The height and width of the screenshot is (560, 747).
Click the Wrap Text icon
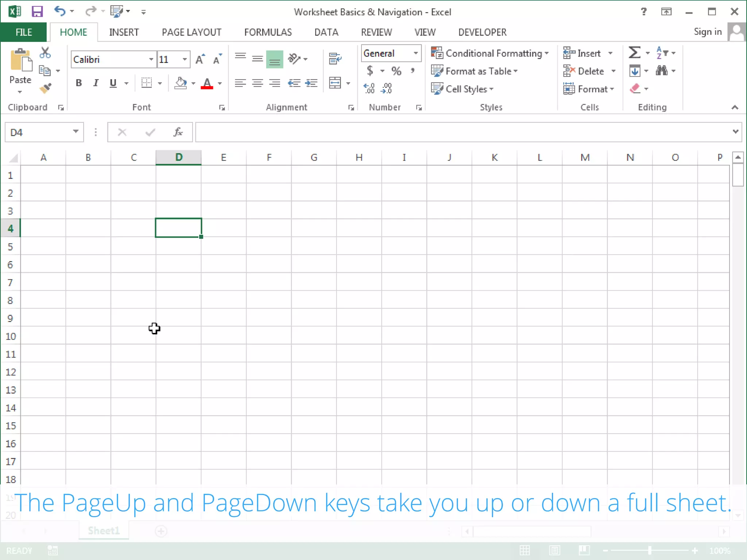[335, 58]
